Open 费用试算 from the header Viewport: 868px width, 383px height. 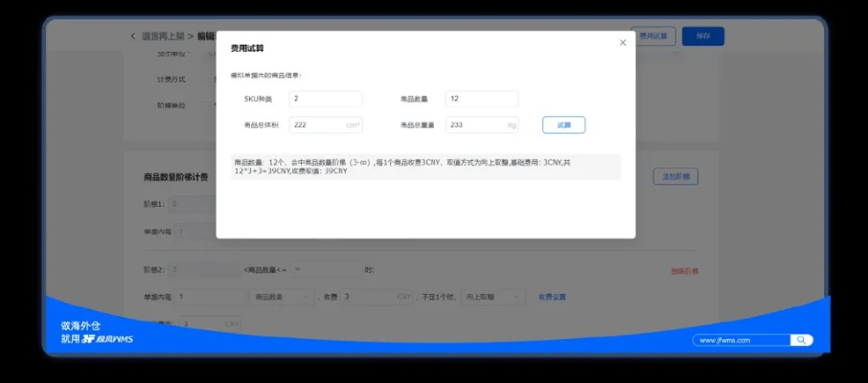coord(654,36)
